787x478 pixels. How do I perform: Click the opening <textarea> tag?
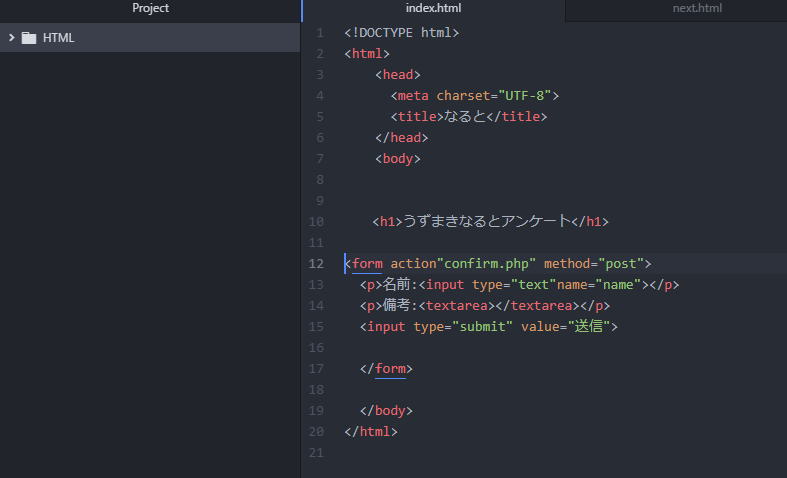(457, 306)
